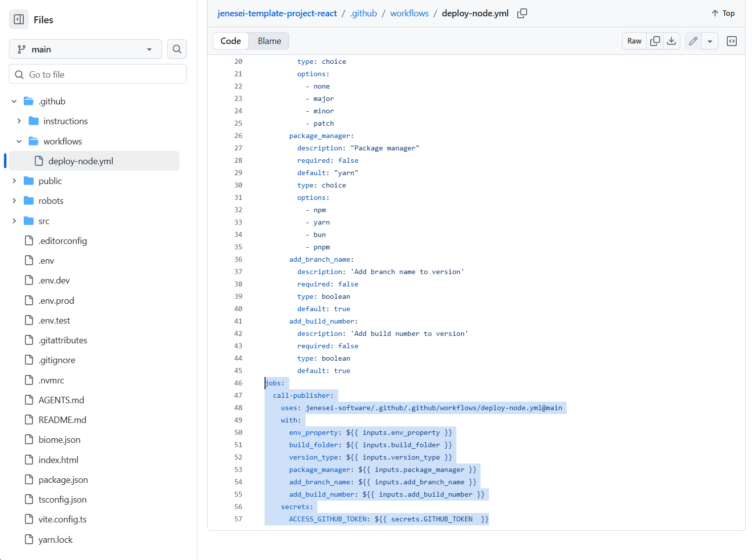Focus the Go to file input
The image size is (756, 560).
(x=98, y=74)
